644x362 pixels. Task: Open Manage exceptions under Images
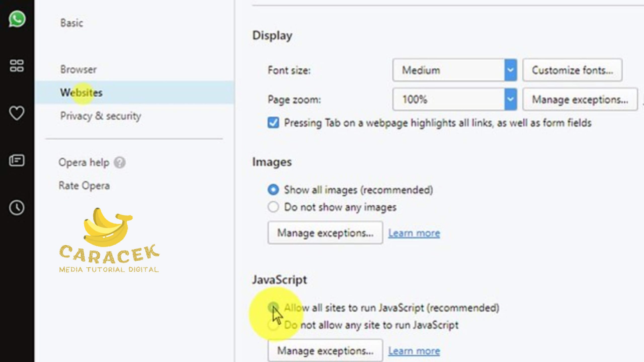click(325, 233)
